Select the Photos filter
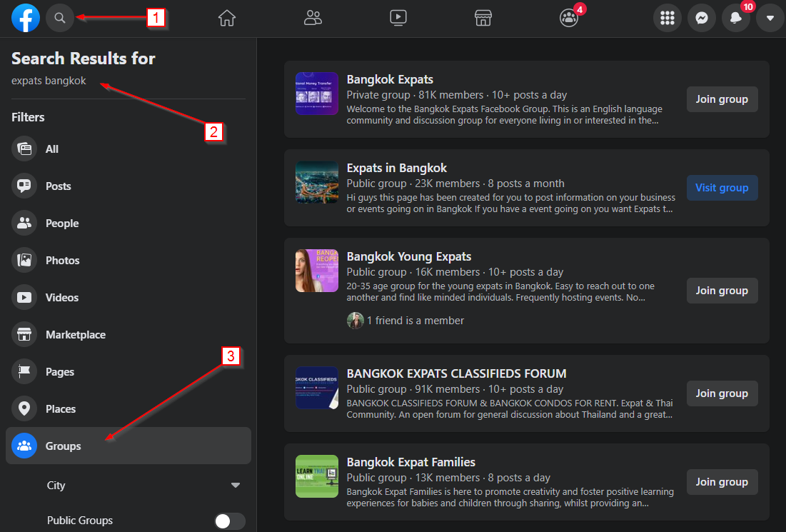This screenshot has height=532, width=786. tap(129, 260)
